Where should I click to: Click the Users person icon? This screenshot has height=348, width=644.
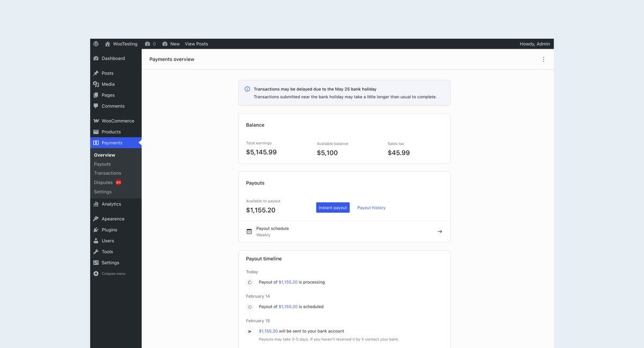coord(96,241)
